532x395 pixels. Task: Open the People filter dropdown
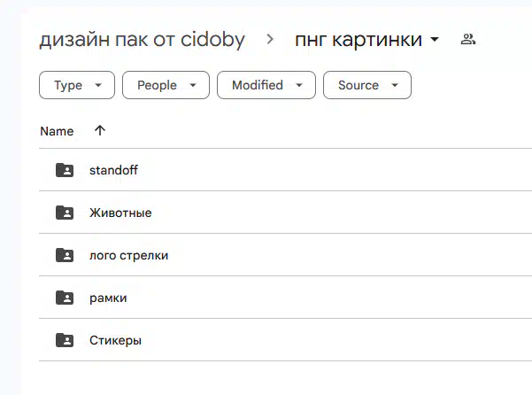pyautogui.click(x=166, y=85)
